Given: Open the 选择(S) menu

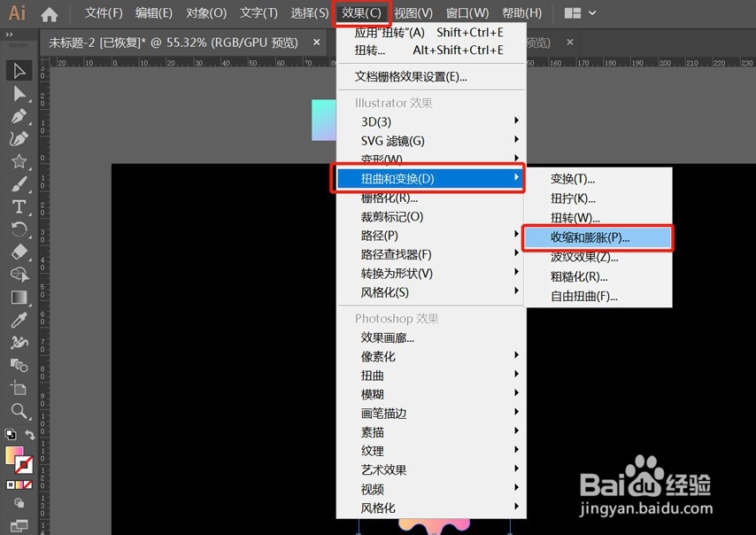Looking at the screenshot, I should [309, 13].
